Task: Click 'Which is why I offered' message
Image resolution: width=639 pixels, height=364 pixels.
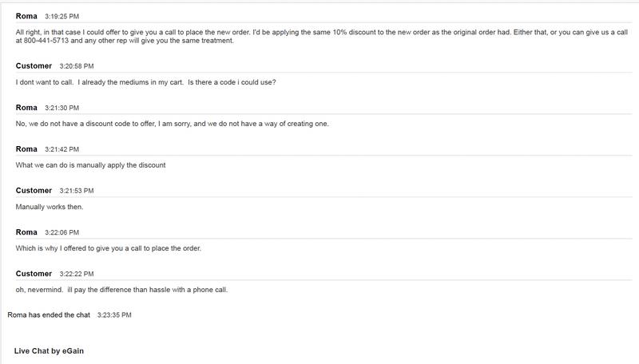Action: point(109,248)
